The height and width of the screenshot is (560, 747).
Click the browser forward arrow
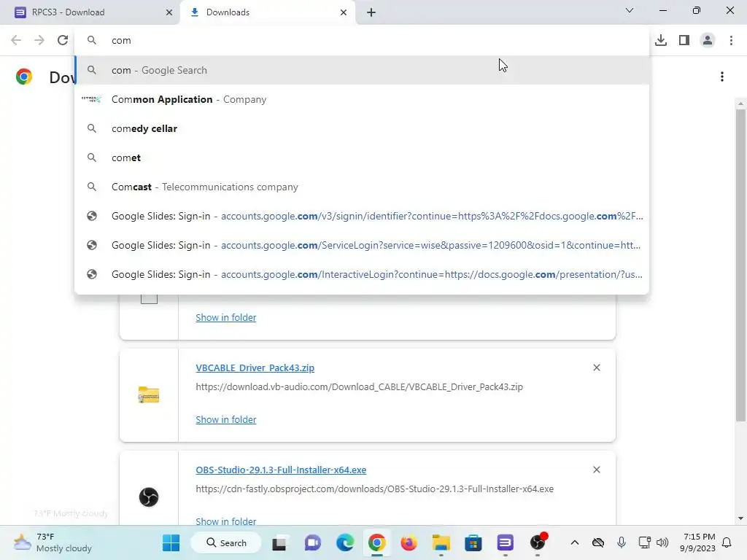[39, 40]
